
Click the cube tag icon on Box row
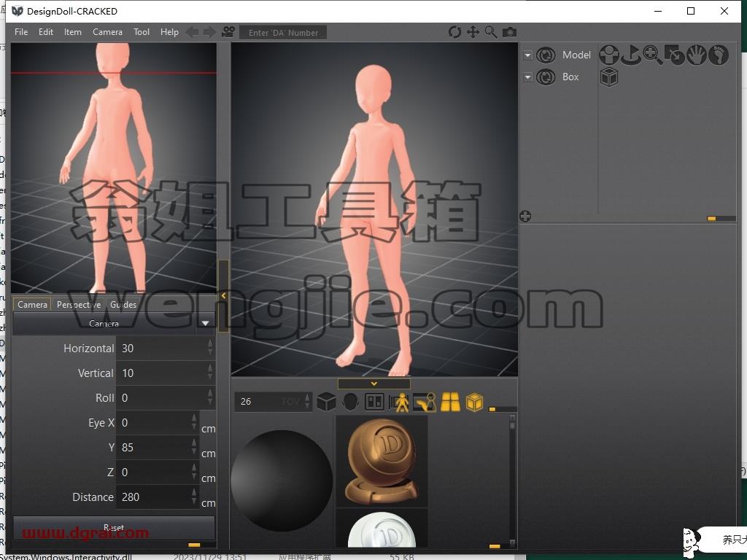609,77
